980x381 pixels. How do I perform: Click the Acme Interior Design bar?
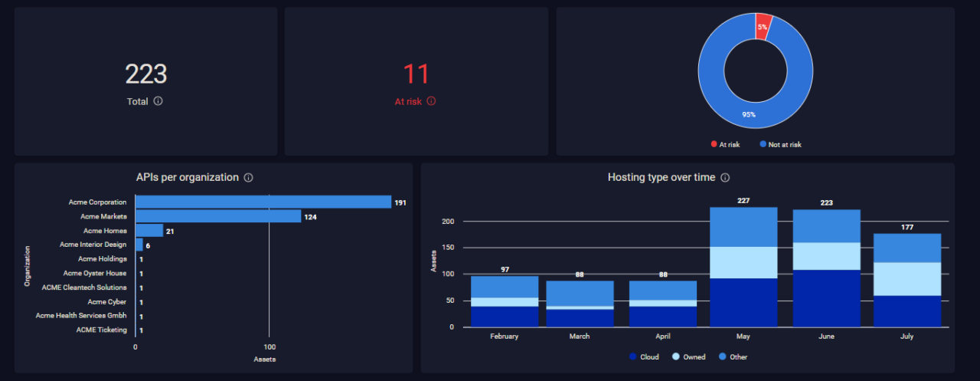coord(139,245)
